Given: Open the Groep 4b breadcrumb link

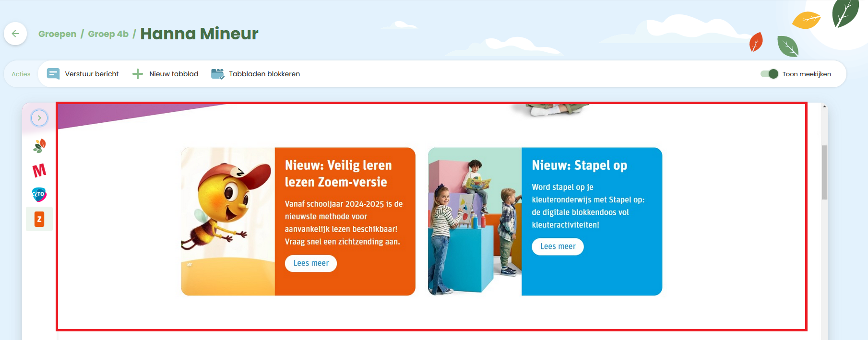Looking at the screenshot, I should coord(108,34).
